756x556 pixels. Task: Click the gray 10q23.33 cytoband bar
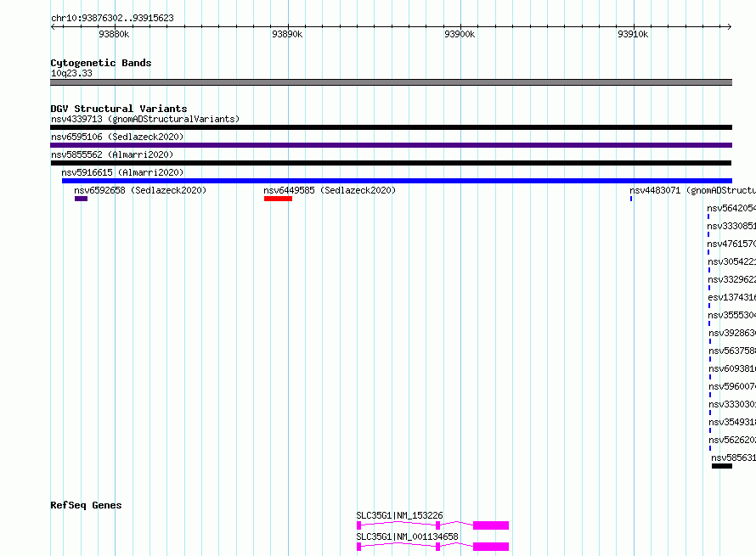[x=391, y=82]
